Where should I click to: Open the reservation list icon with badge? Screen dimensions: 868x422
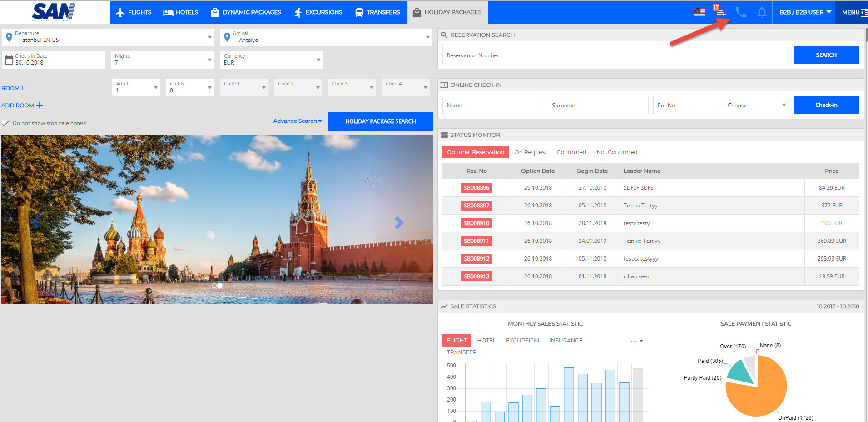(721, 12)
